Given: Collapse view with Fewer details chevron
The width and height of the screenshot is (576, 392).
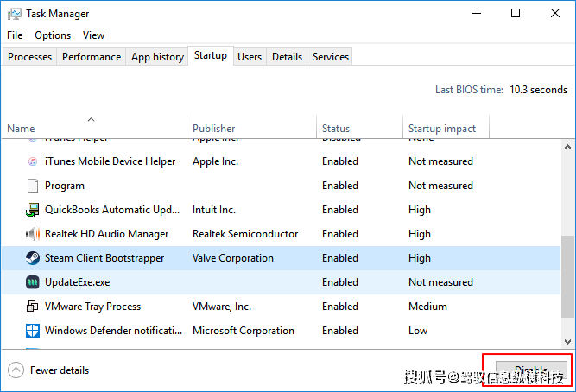Looking at the screenshot, I should click(16, 370).
